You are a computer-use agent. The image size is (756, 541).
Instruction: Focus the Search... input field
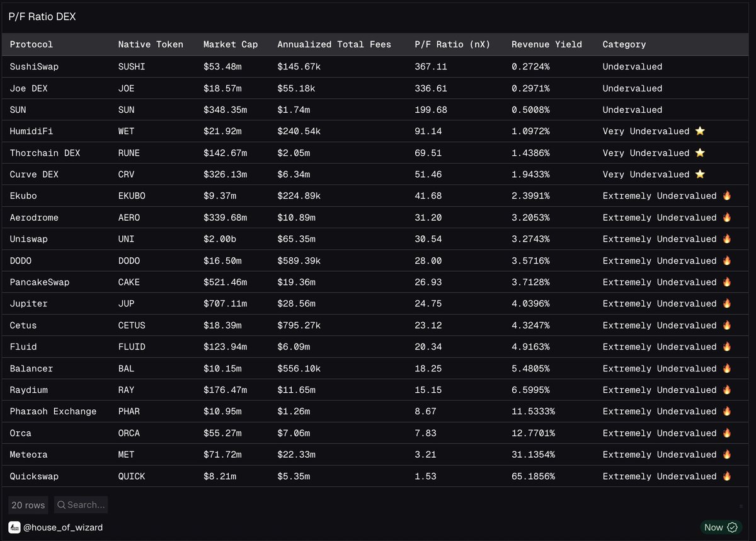click(x=81, y=505)
